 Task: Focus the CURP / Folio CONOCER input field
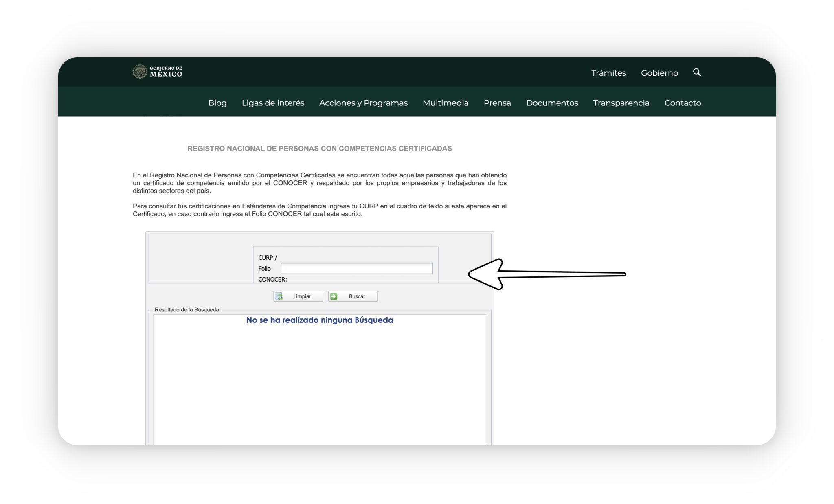point(357,268)
